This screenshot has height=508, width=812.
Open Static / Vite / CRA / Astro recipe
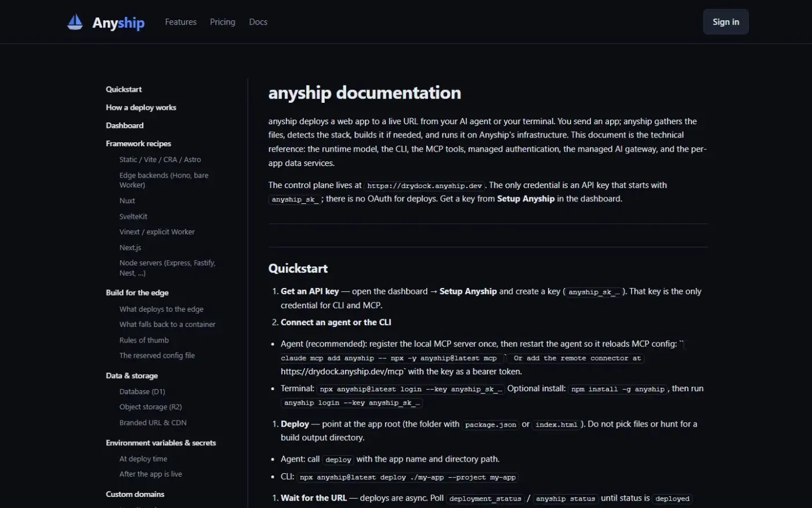pos(160,159)
